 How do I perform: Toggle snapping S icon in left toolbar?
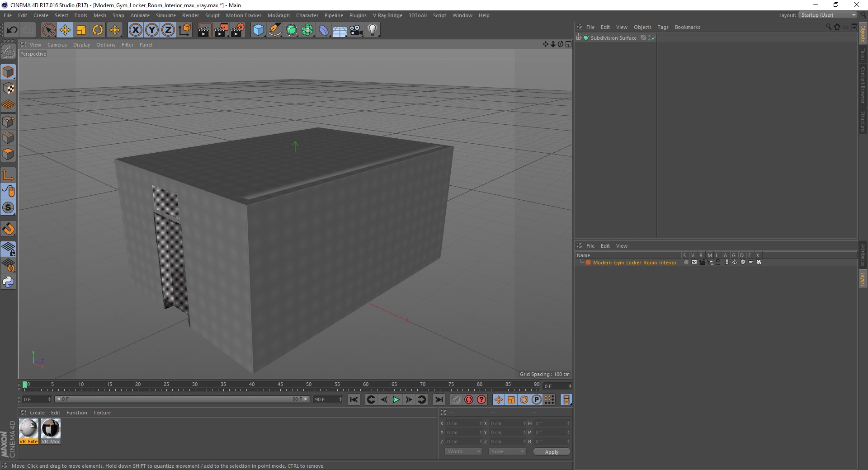tap(8, 207)
